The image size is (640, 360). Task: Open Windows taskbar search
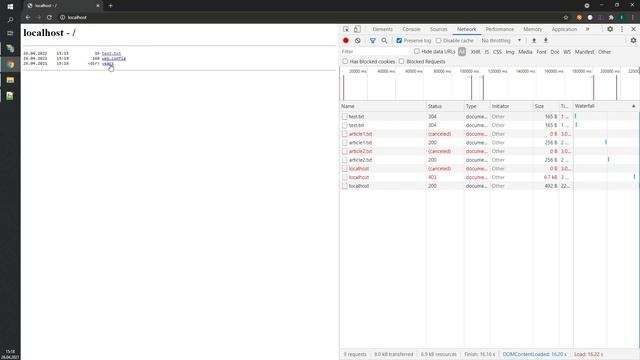tap(10, 20)
